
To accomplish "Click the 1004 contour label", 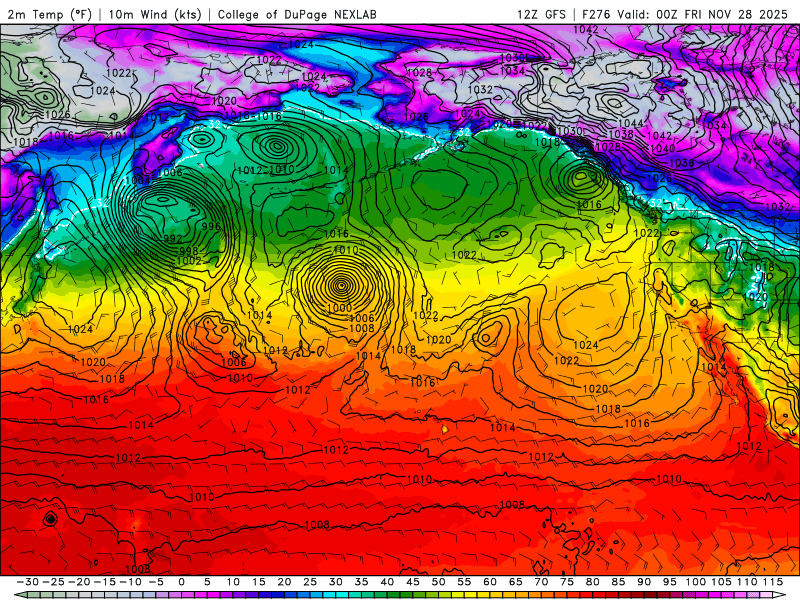I will [x=137, y=180].
